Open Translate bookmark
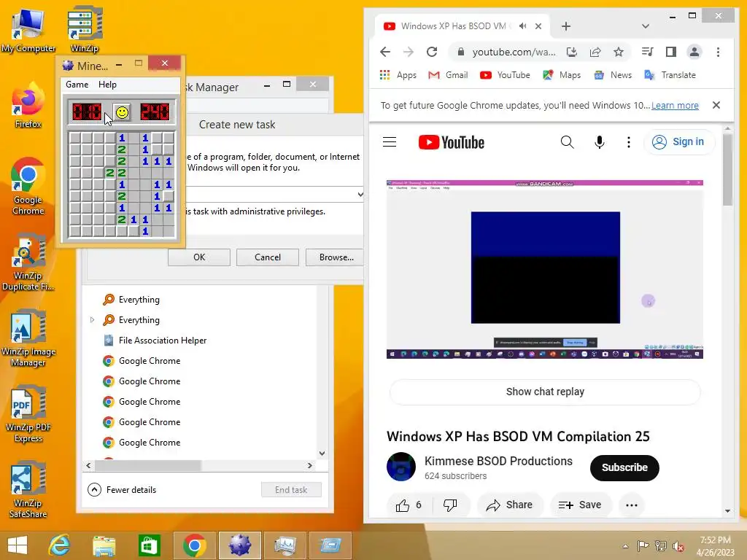The height and width of the screenshot is (560, 747). pyautogui.click(x=670, y=75)
